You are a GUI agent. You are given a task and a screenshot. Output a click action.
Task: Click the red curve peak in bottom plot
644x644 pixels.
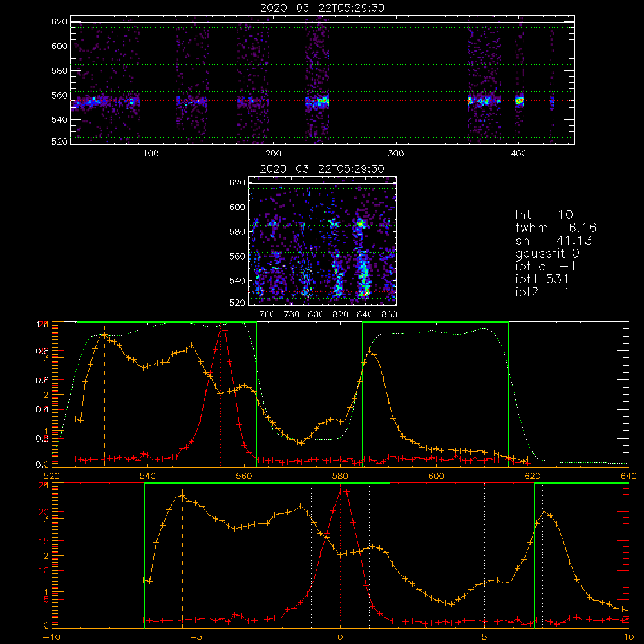coord(343,490)
